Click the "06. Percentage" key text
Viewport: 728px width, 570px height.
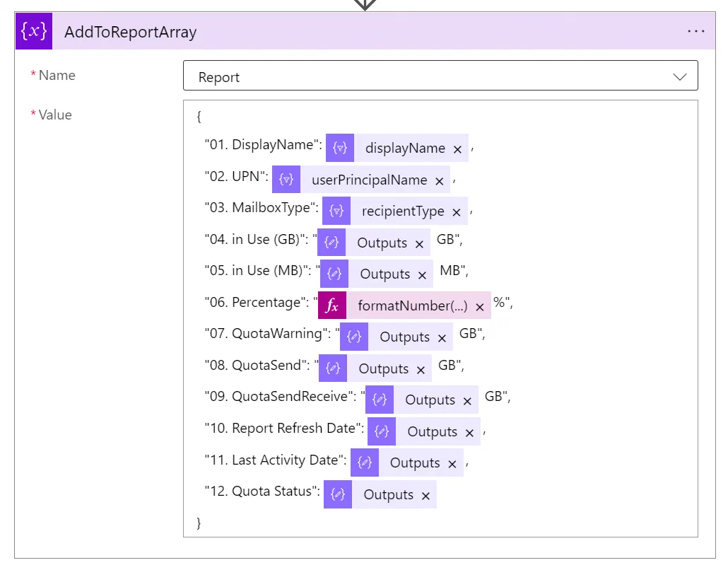click(257, 303)
